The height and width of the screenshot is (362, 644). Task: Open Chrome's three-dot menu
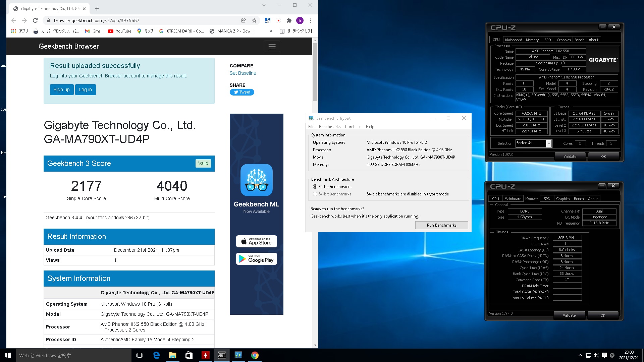click(x=311, y=20)
